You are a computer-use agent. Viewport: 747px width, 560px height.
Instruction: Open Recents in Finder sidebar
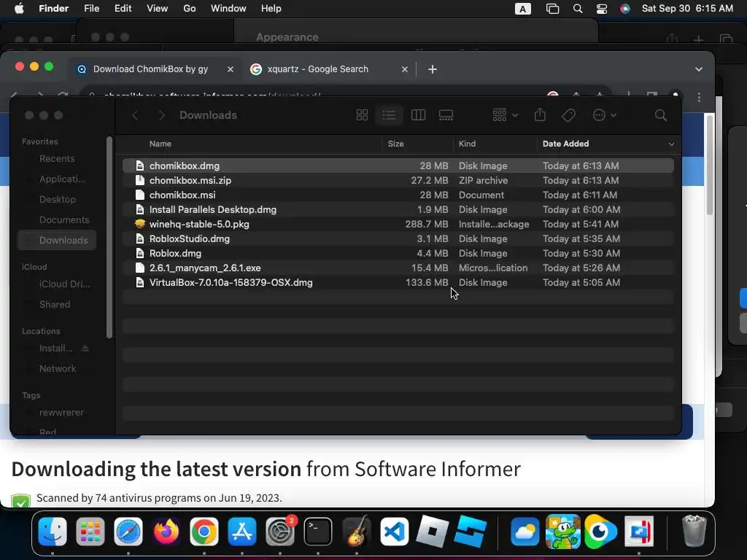(x=57, y=158)
